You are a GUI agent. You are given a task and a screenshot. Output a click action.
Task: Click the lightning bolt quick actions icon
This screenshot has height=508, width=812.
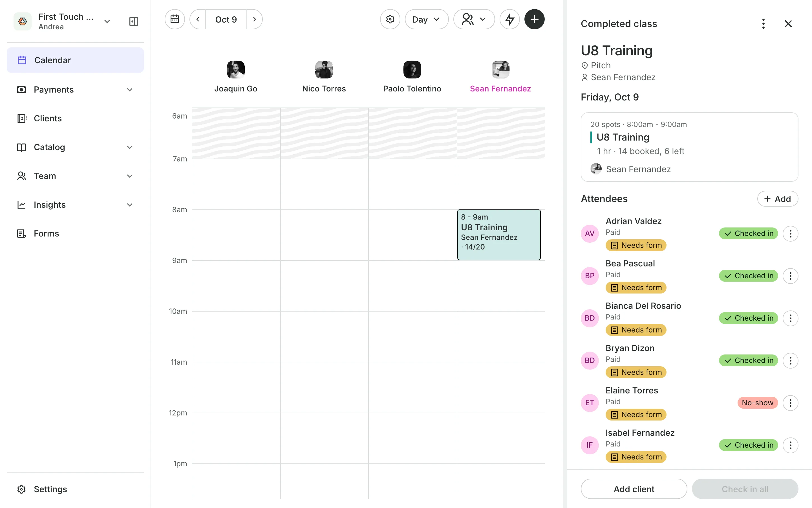coord(510,19)
